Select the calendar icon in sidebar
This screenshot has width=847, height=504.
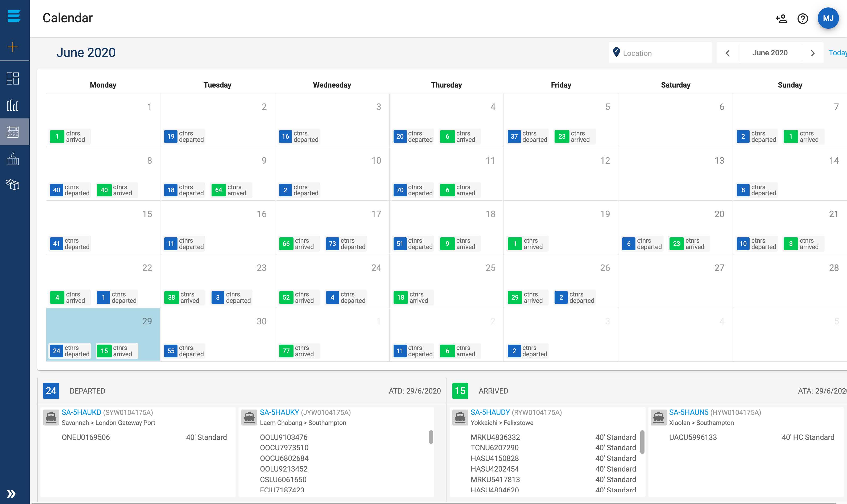[13, 132]
